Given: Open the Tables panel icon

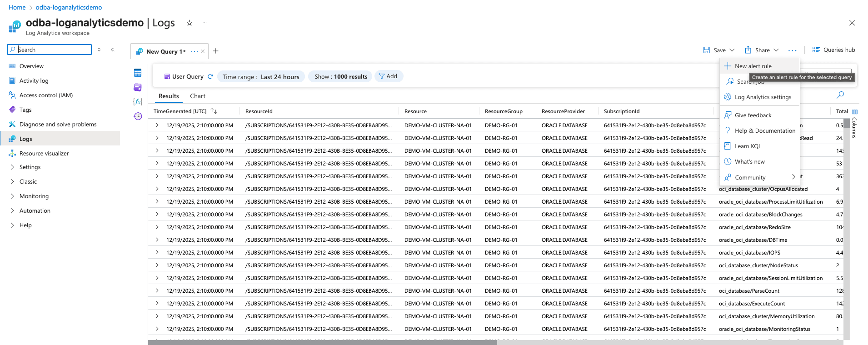Looking at the screenshot, I should pos(138,73).
